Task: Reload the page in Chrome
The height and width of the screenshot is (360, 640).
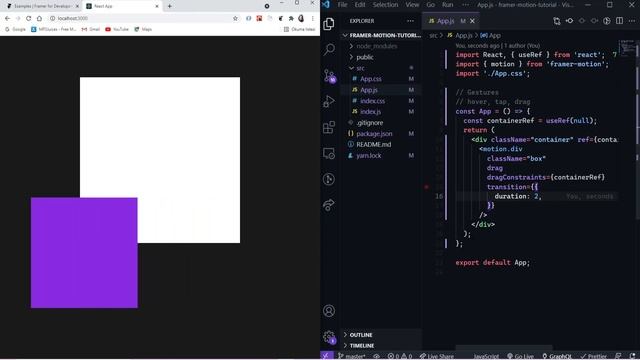Action: tap(28, 18)
